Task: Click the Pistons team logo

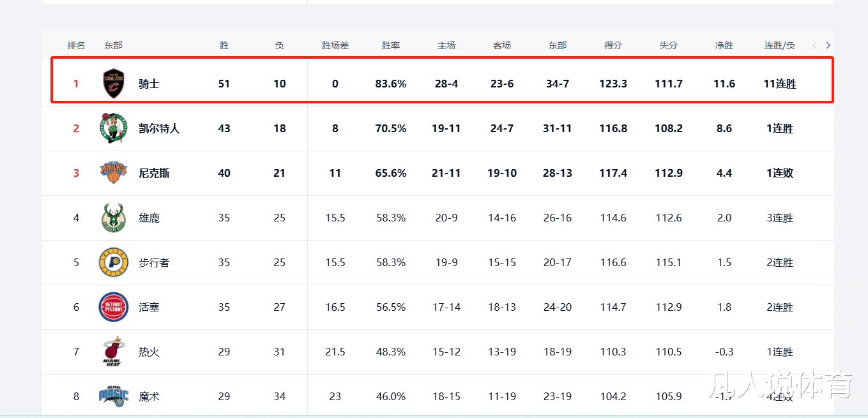Action: click(x=113, y=307)
